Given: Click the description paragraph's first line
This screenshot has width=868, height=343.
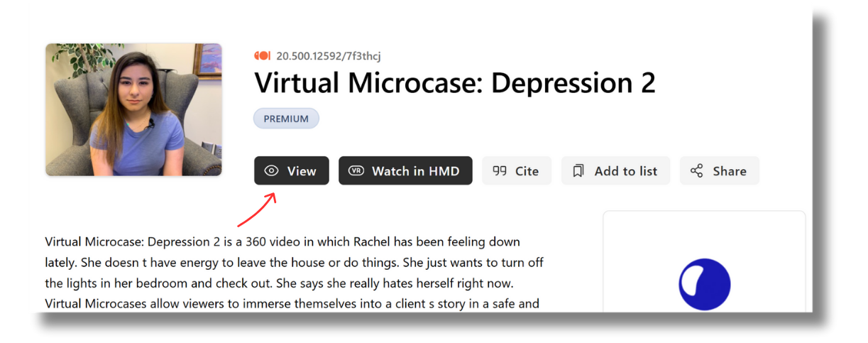Looking at the screenshot, I should 282,242.
